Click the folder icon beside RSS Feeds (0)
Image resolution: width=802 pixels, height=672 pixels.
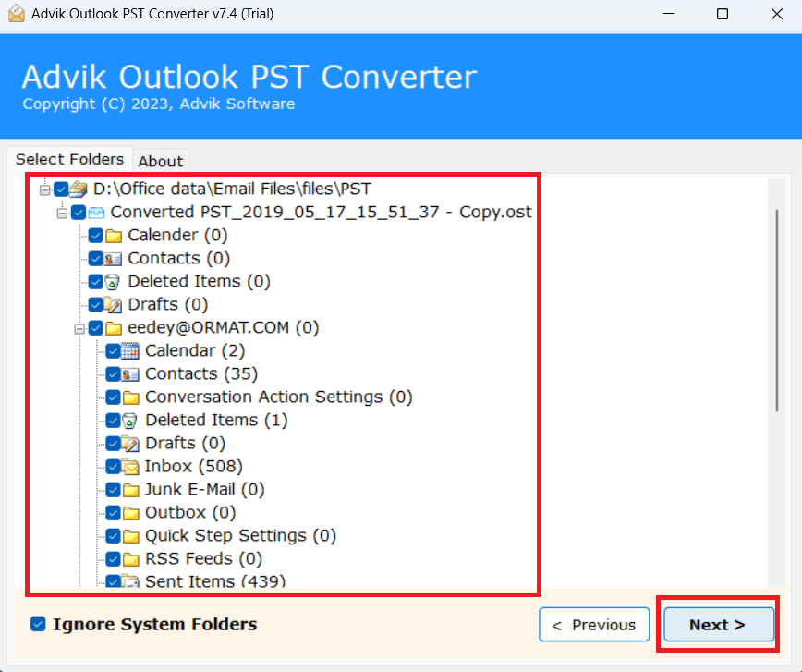(131, 559)
